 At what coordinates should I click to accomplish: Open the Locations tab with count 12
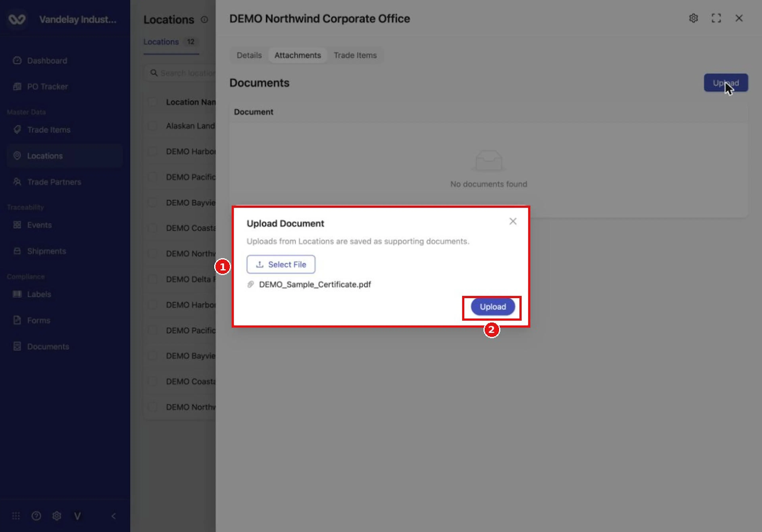point(171,42)
